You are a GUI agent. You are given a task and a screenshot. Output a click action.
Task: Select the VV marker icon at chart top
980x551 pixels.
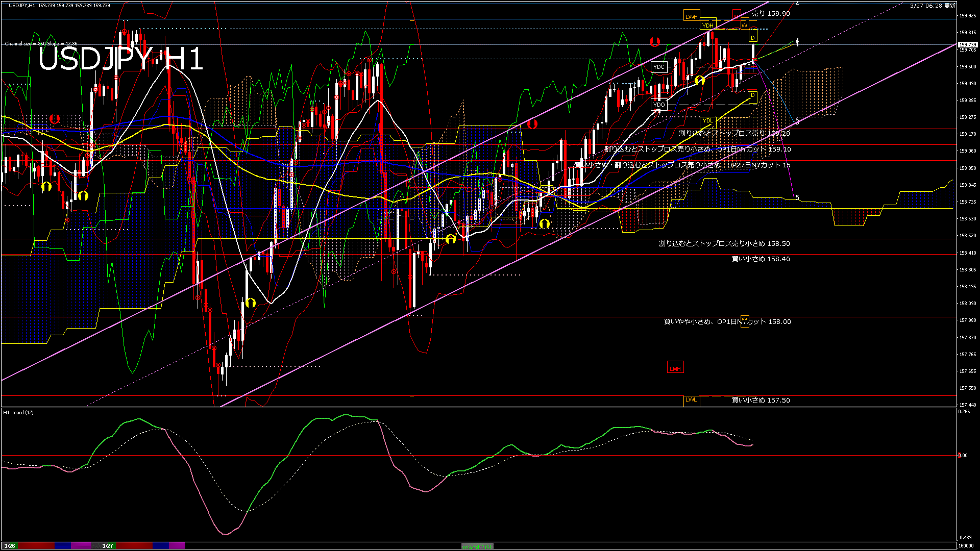pos(746,25)
